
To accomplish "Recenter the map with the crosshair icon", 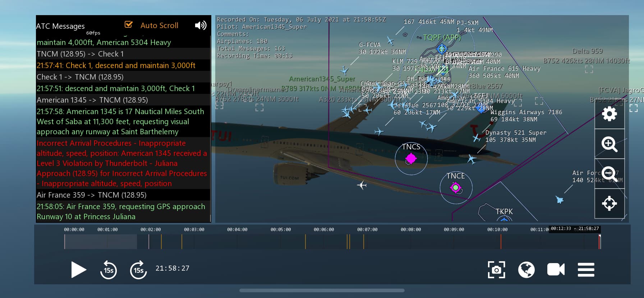I will pyautogui.click(x=609, y=204).
